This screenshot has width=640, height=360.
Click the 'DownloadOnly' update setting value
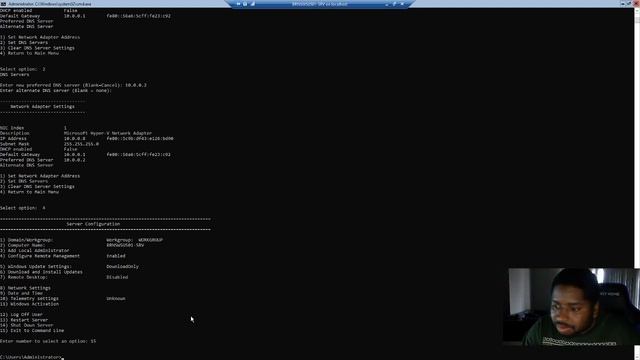click(122, 267)
